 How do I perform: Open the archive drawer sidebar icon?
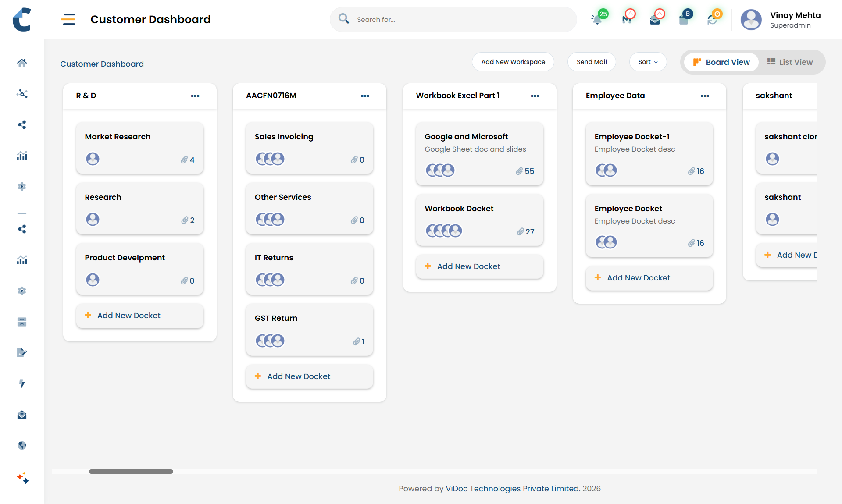click(22, 322)
